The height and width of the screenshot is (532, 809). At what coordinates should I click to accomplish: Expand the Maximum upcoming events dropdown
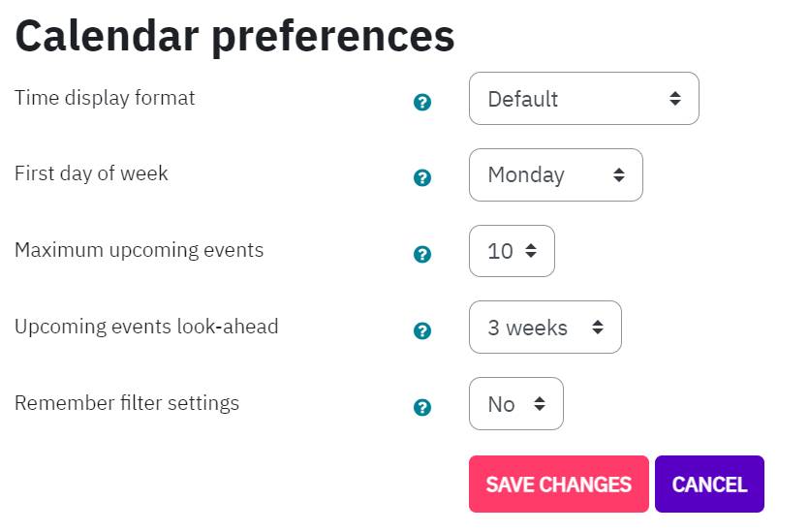click(512, 251)
